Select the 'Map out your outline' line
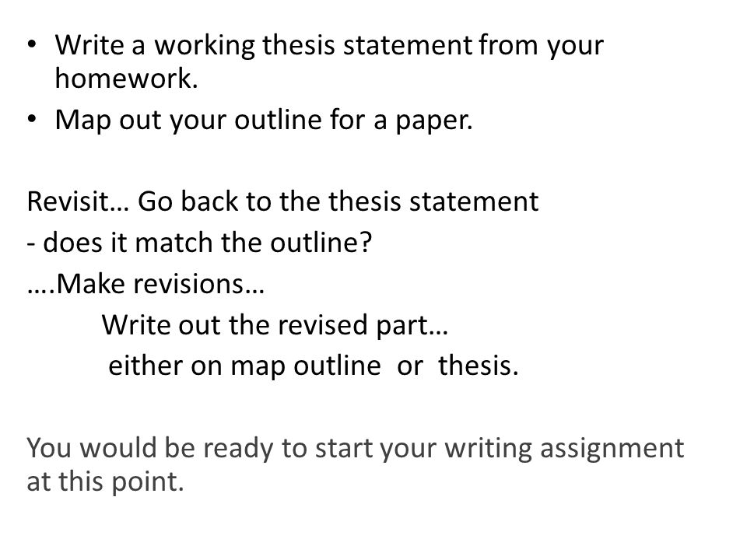Screen dimensions: 747x560 (264, 120)
